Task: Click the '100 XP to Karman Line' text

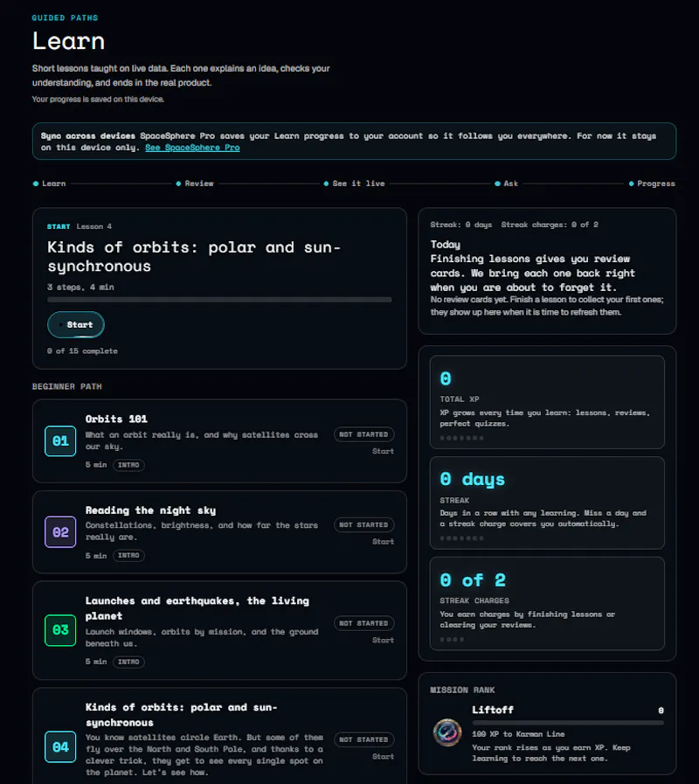Action: pos(518,734)
